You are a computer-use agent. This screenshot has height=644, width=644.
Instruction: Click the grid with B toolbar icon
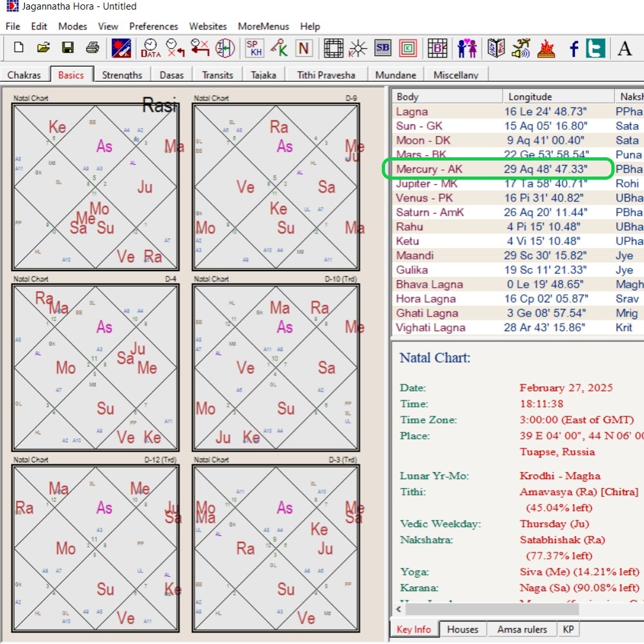coord(437,48)
